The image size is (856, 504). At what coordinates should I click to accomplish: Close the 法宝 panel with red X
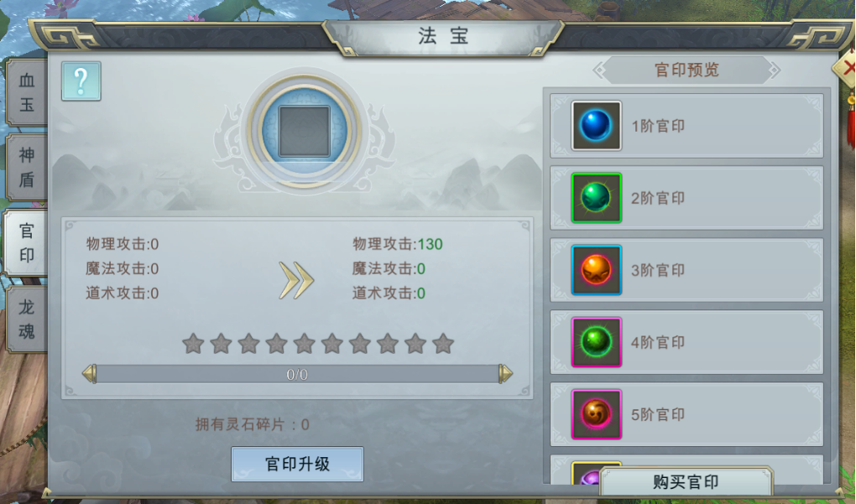pyautogui.click(x=848, y=68)
